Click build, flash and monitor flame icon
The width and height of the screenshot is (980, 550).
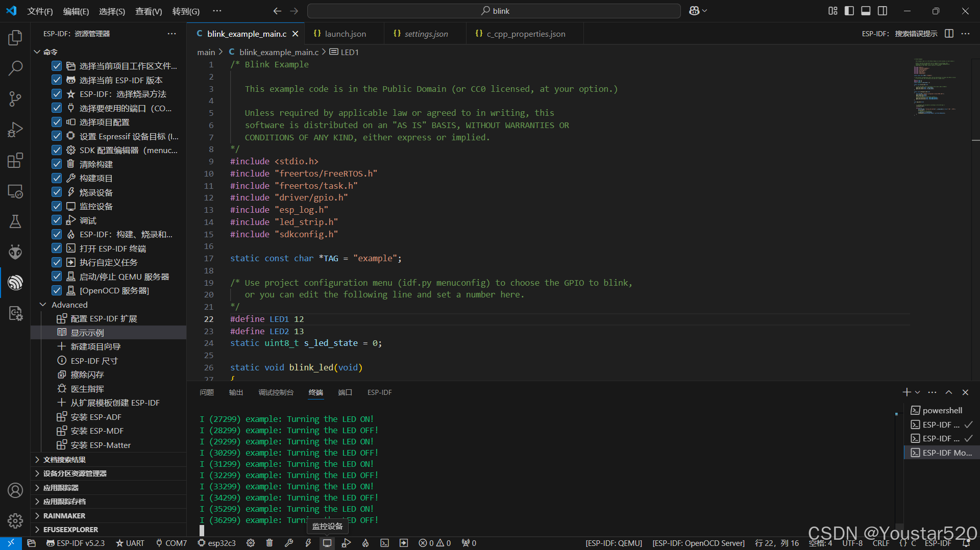[365, 543]
